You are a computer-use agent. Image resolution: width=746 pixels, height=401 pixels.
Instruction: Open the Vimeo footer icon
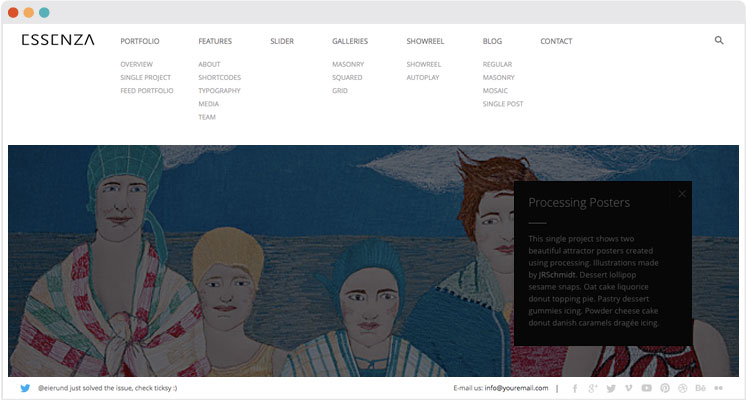(x=628, y=388)
